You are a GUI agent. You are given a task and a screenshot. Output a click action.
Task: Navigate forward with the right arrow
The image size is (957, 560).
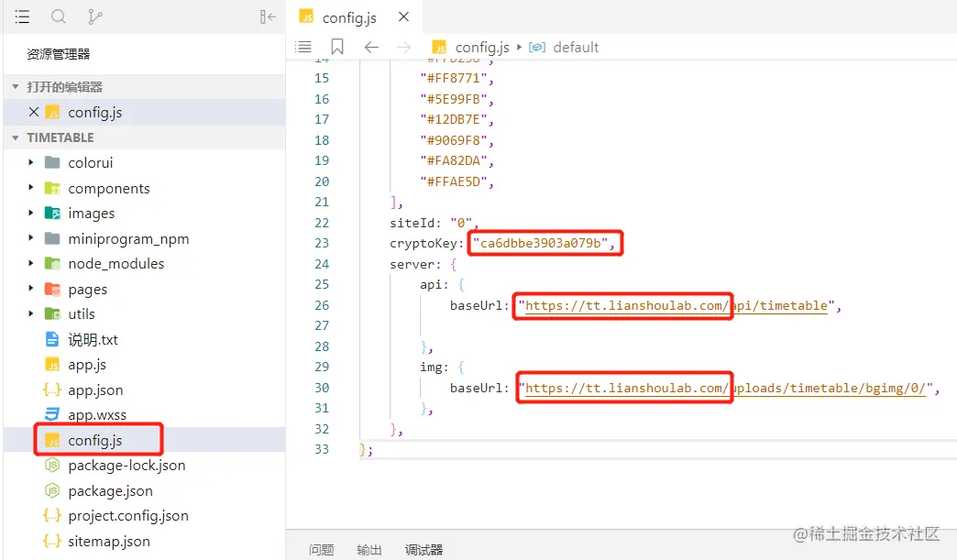[404, 47]
